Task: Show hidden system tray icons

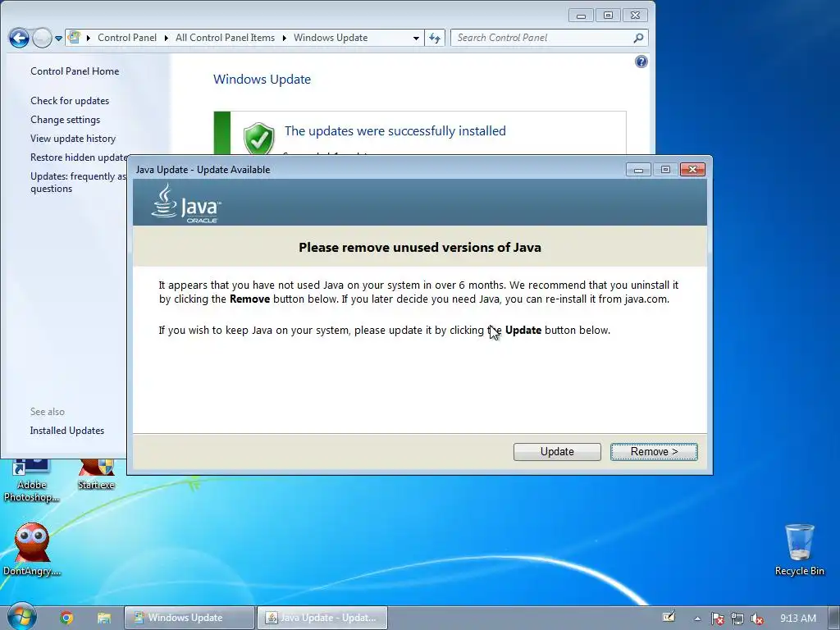Action: click(697, 619)
